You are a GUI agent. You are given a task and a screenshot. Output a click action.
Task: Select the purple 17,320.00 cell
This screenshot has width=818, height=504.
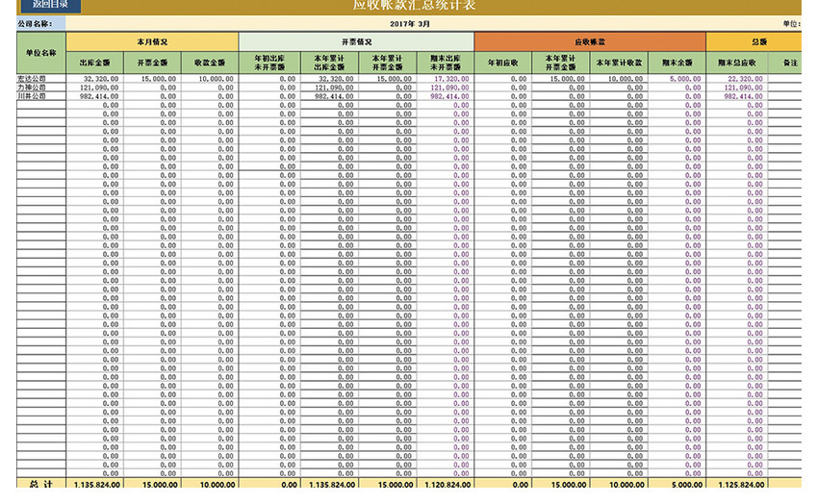446,79
